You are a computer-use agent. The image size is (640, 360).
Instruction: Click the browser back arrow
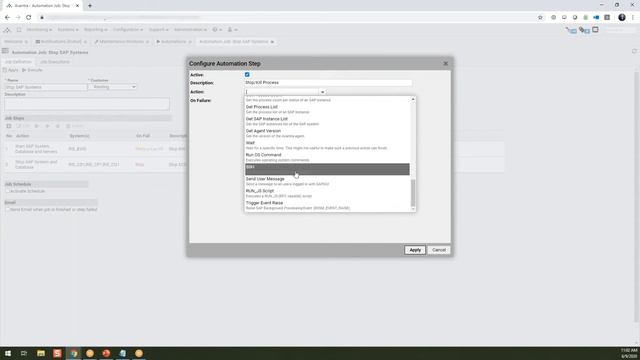[x=7, y=18]
